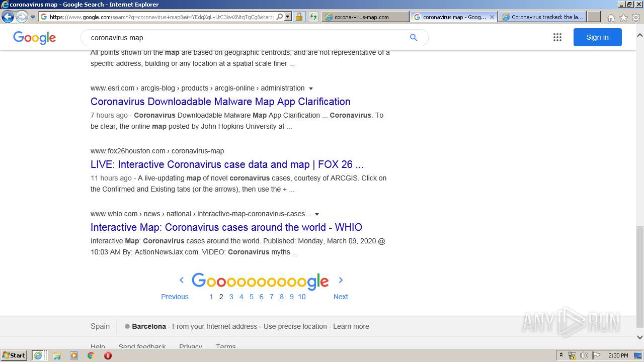Open Interactive Map WHIO result link
This screenshot has height=362, width=644.
click(226, 227)
